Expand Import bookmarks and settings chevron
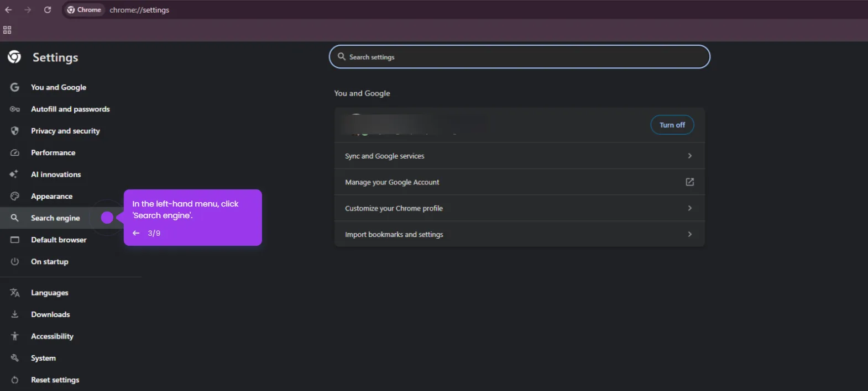 click(x=689, y=234)
